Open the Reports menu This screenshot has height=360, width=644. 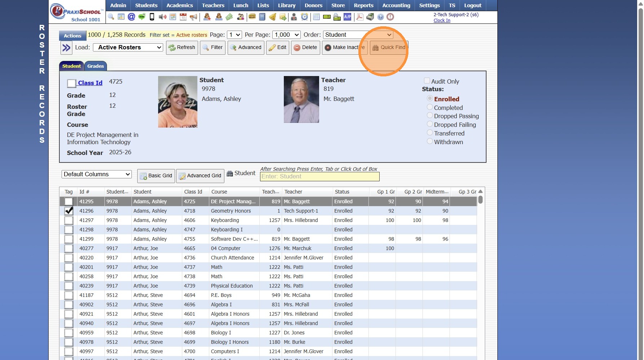click(x=363, y=5)
